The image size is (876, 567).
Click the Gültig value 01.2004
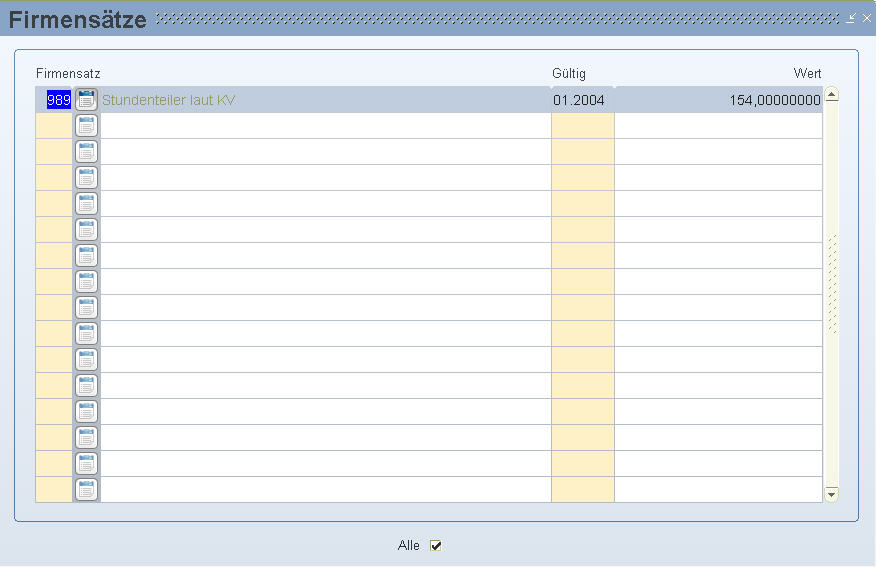579,100
